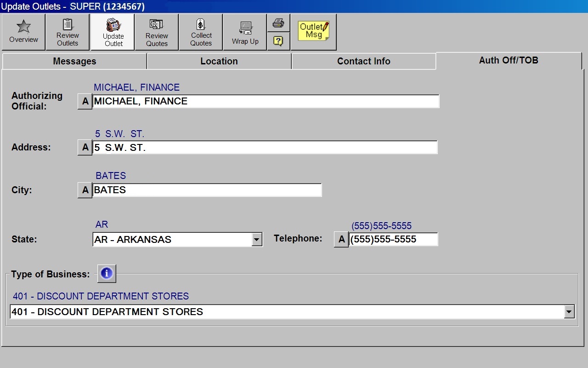Click the printer icon
The image size is (588, 368).
(x=278, y=23)
